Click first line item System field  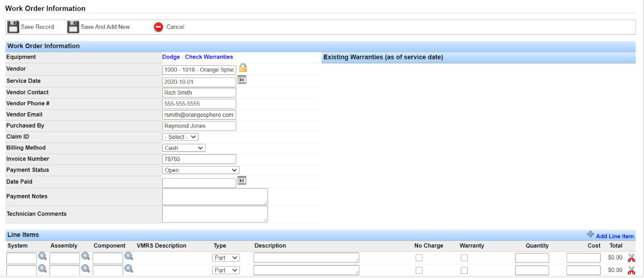click(22, 258)
